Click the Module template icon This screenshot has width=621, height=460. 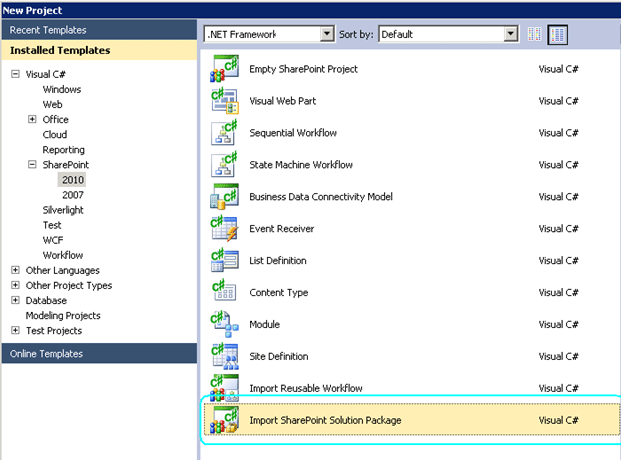[x=224, y=324]
